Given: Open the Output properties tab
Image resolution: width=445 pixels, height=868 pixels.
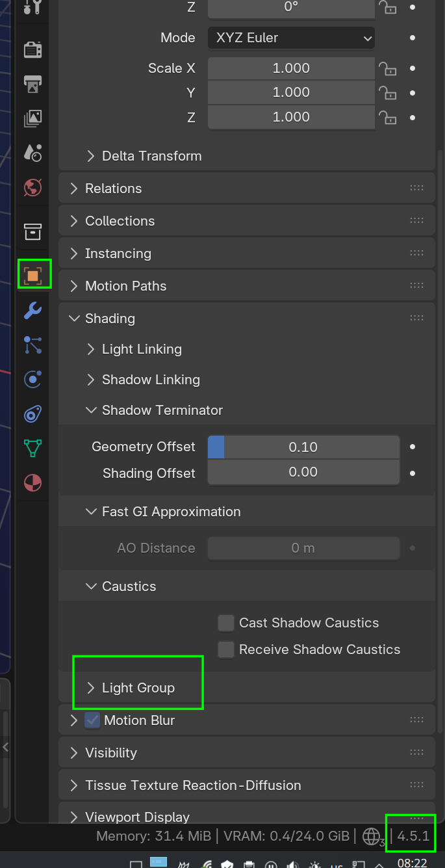Looking at the screenshot, I should (x=32, y=84).
